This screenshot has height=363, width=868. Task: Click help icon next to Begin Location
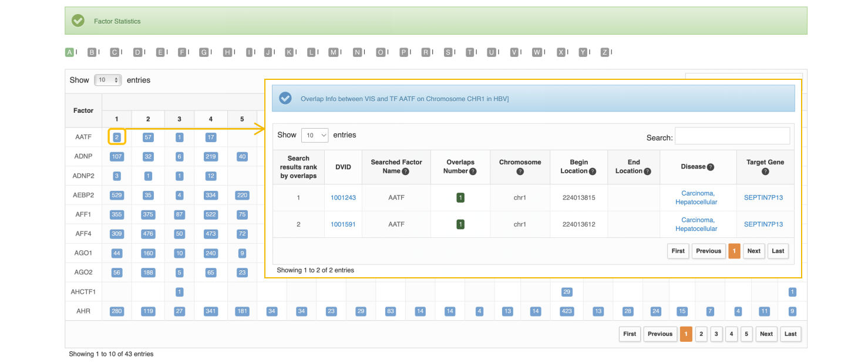pyautogui.click(x=593, y=172)
